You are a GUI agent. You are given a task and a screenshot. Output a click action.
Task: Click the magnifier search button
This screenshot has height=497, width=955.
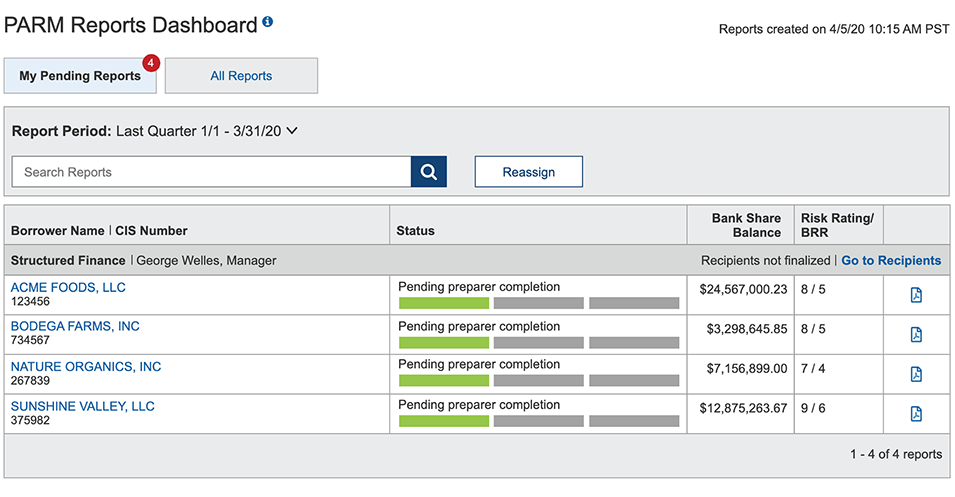click(x=428, y=172)
